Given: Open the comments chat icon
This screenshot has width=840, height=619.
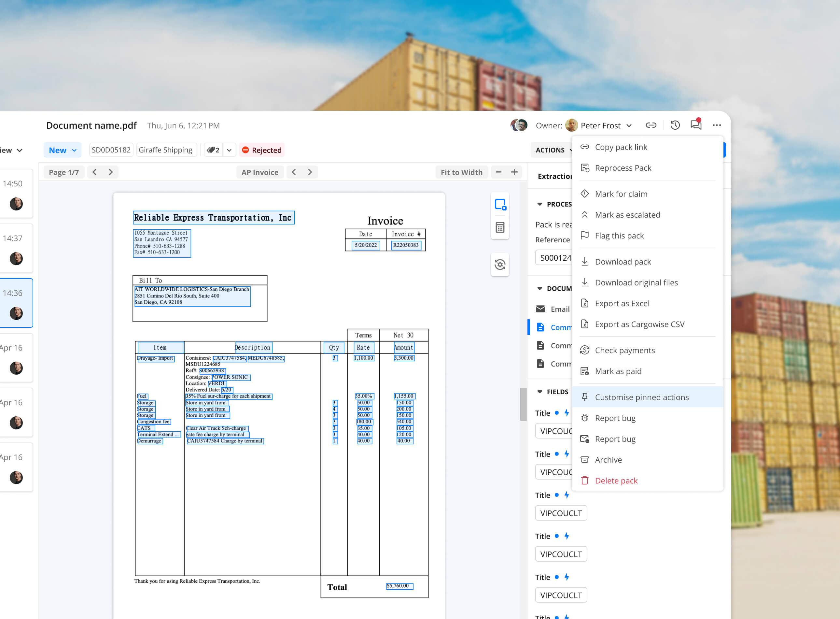Looking at the screenshot, I should tap(696, 125).
